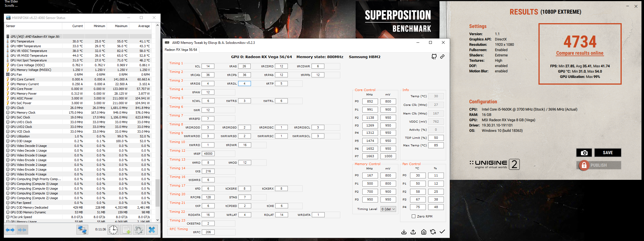644x241 pixels.
Task: Select the tREF value box
Action: [208, 154]
